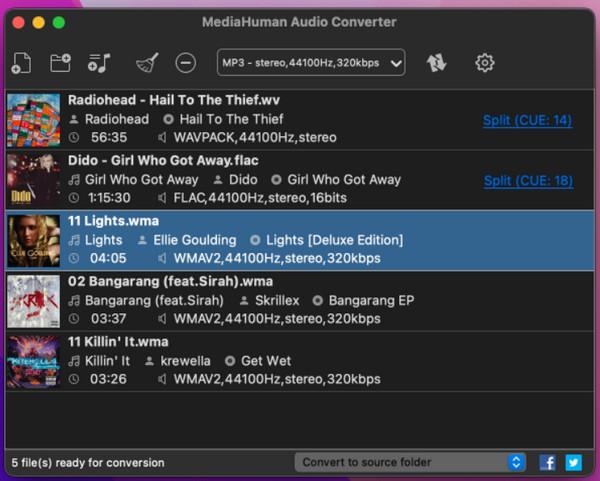Select file Radiohead - Hail To The Thief.wv

tap(174, 100)
